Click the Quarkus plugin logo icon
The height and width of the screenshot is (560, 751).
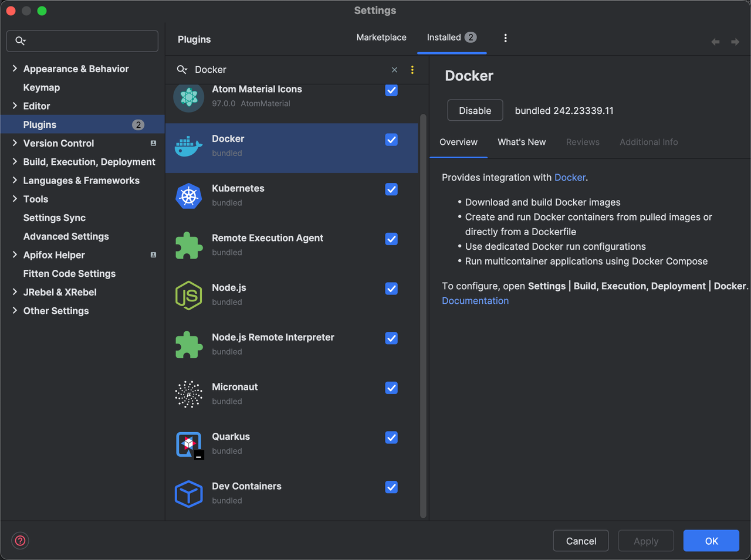(189, 445)
